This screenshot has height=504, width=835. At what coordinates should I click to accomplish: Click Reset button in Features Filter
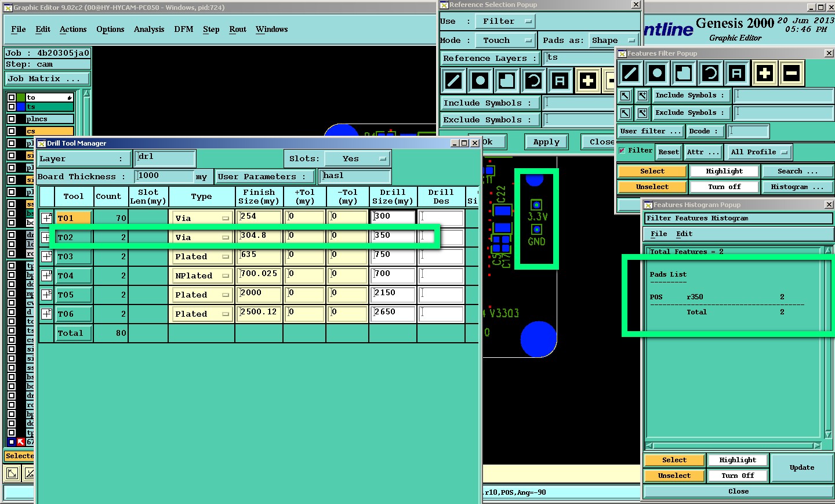tap(669, 152)
